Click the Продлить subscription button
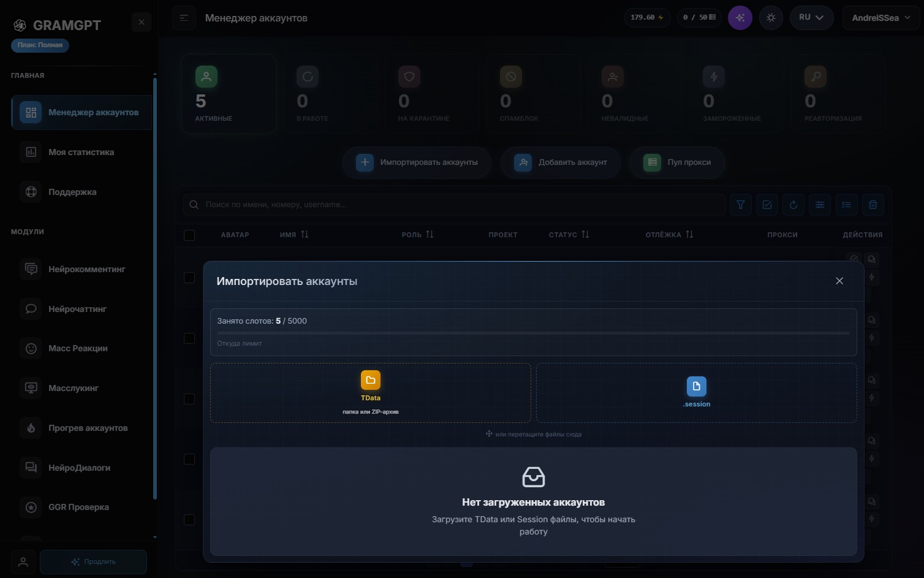The height and width of the screenshot is (578, 924). point(93,561)
